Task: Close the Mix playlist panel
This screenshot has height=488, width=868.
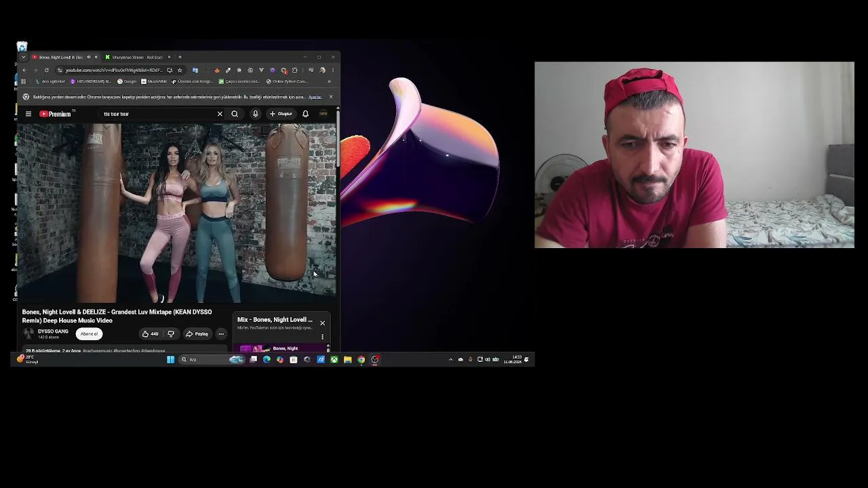Action: tap(322, 323)
